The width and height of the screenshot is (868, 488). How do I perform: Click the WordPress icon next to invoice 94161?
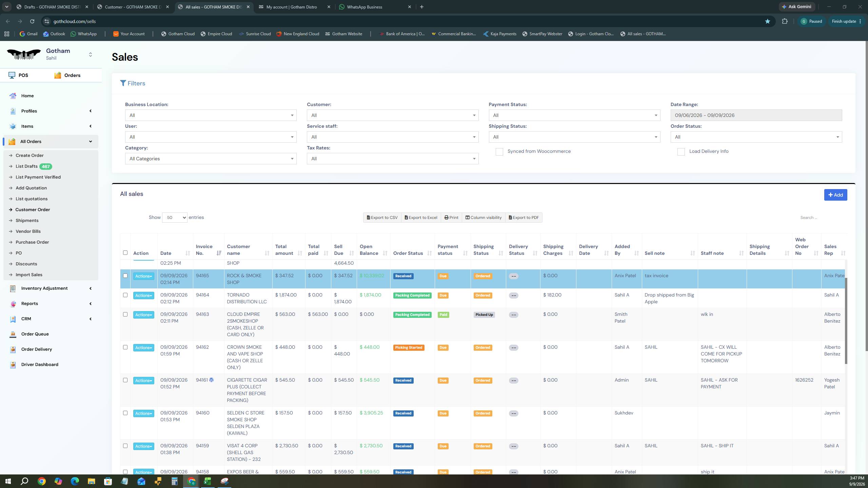point(212,380)
